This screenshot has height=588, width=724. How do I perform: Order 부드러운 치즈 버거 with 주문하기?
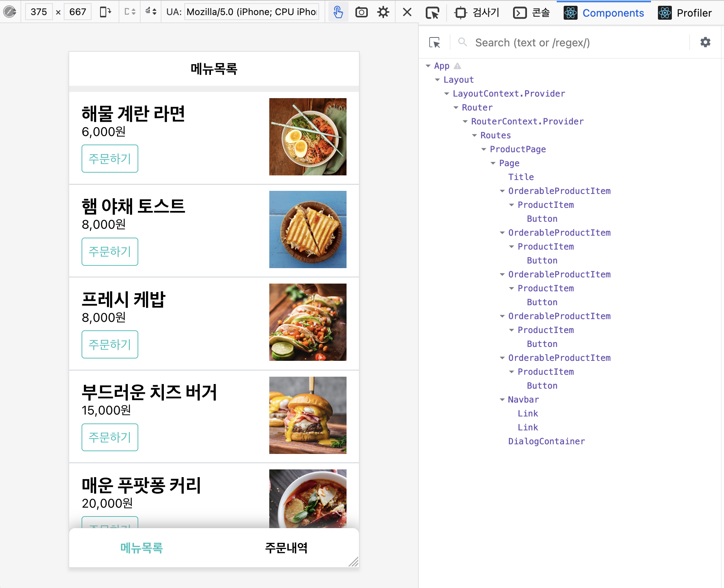point(110,437)
